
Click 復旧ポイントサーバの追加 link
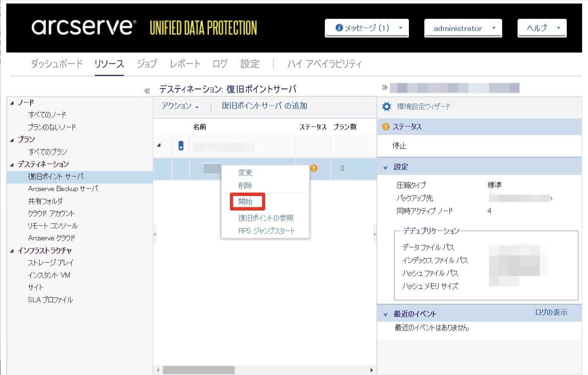click(x=264, y=106)
